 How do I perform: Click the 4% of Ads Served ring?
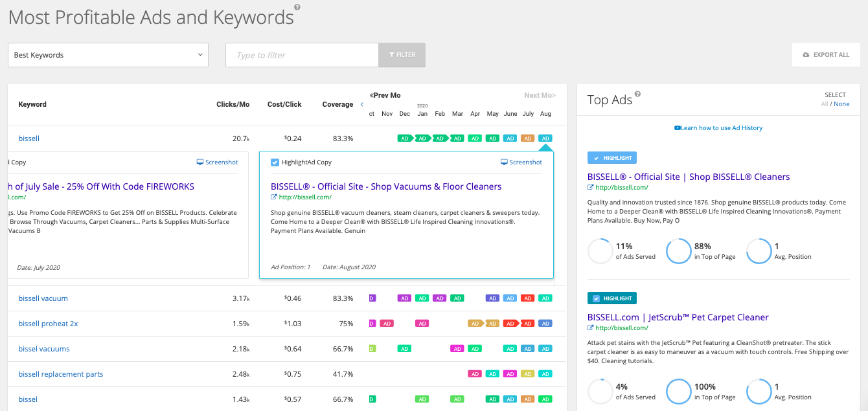tap(600, 392)
